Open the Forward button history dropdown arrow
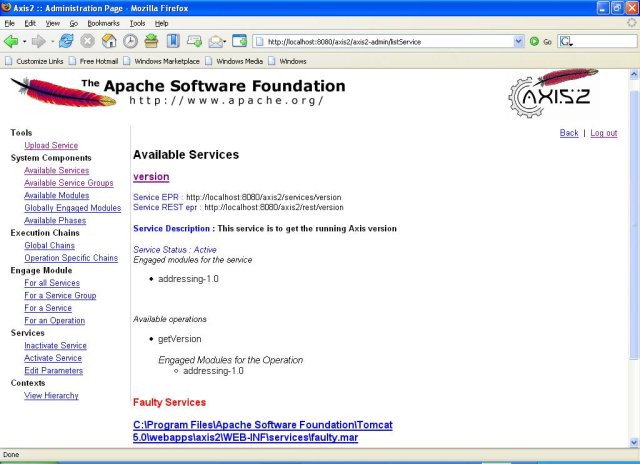The height and width of the screenshot is (464, 640). [52, 42]
